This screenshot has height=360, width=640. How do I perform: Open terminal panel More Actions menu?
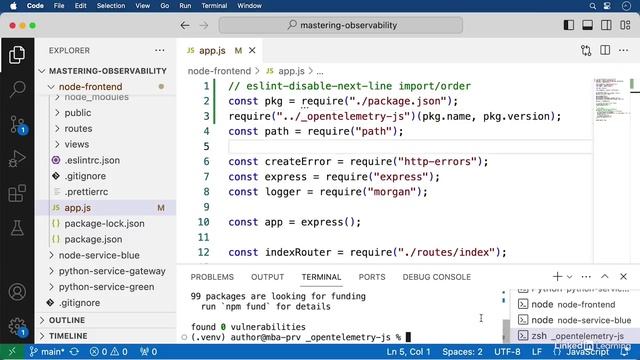click(x=586, y=277)
